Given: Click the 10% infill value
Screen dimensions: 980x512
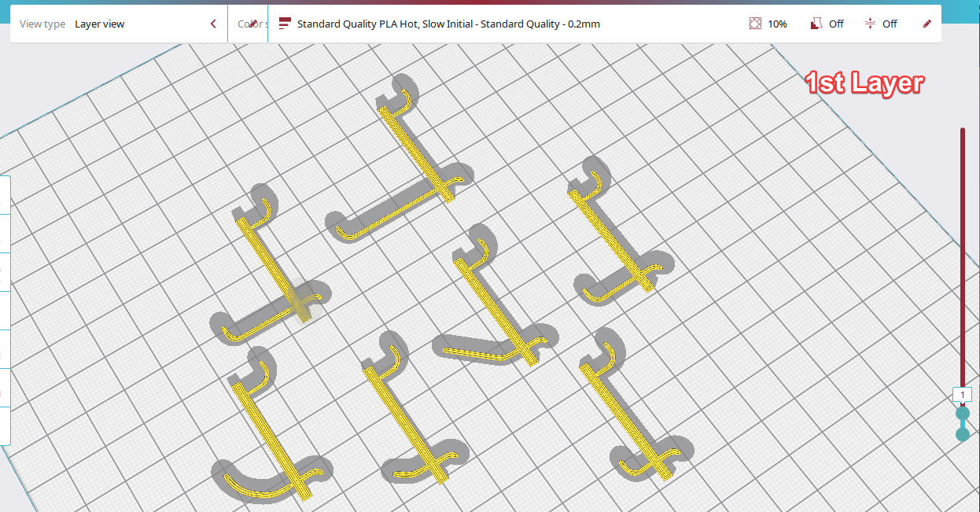Looking at the screenshot, I should click(x=777, y=24).
